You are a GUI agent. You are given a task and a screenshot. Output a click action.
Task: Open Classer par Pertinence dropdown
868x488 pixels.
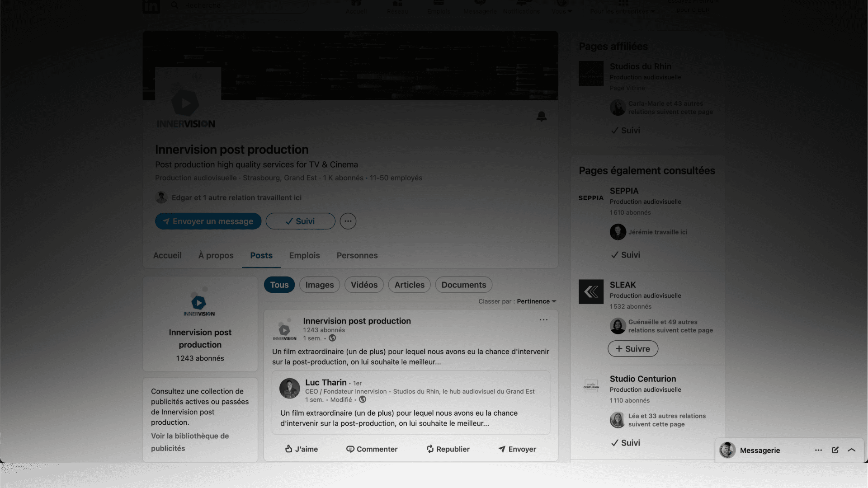536,301
